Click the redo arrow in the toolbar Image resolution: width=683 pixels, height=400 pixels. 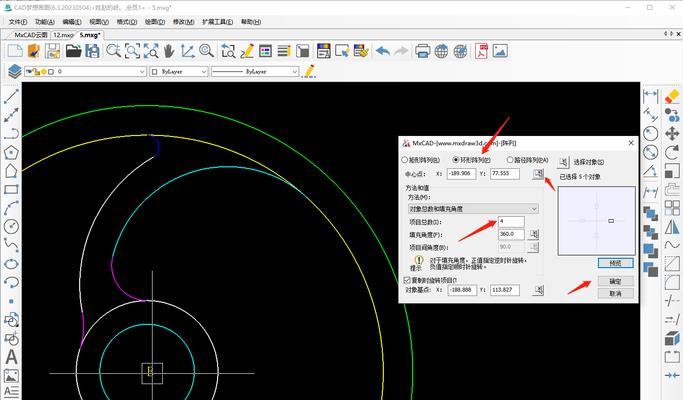(x=401, y=51)
